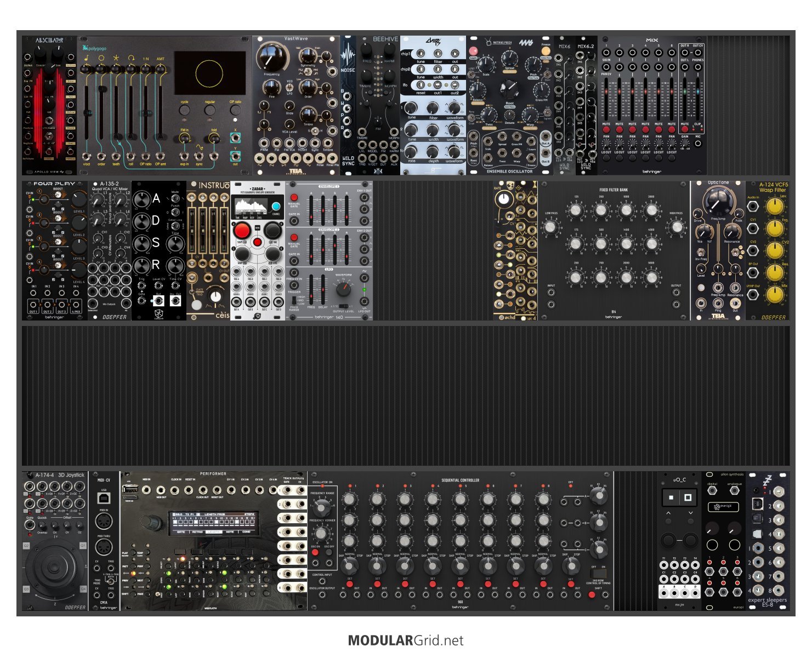Click the ADSR module's R knob
The width and height of the screenshot is (812, 652).
coord(142,266)
